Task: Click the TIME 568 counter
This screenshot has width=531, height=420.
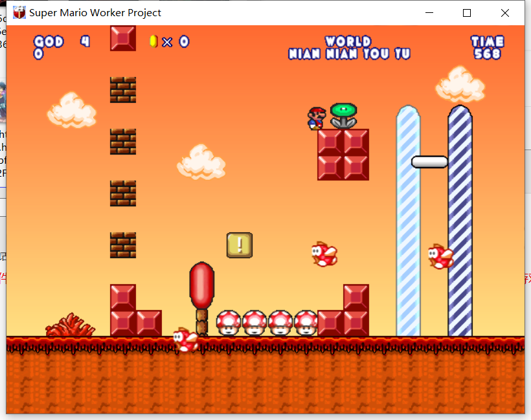Action: [x=488, y=47]
